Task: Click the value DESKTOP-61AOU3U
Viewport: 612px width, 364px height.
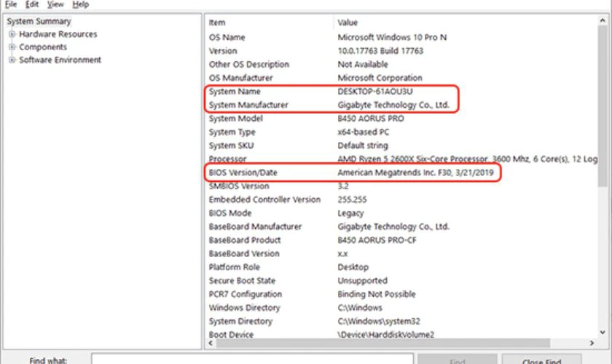Action: click(x=375, y=92)
